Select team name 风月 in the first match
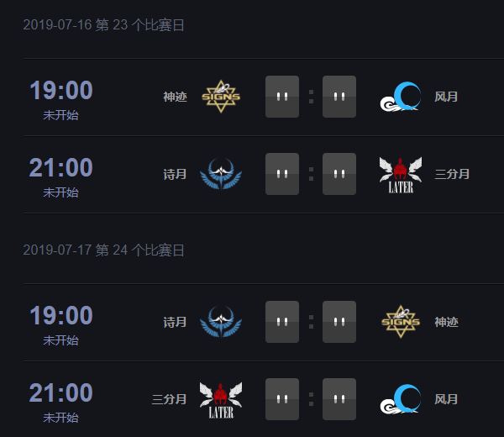The height and width of the screenshot is (437, 504). pyautogui.click(x=446, y=97)
